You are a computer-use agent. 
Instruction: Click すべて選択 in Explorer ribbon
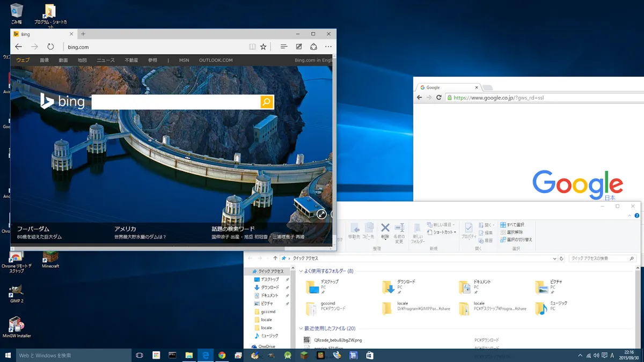click(x=512, y=225)
